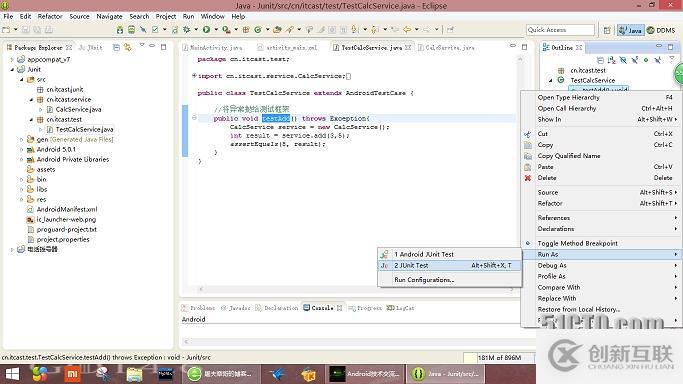Switch to the DDMS perspective

pyautogui.click(x=661, y=30)
